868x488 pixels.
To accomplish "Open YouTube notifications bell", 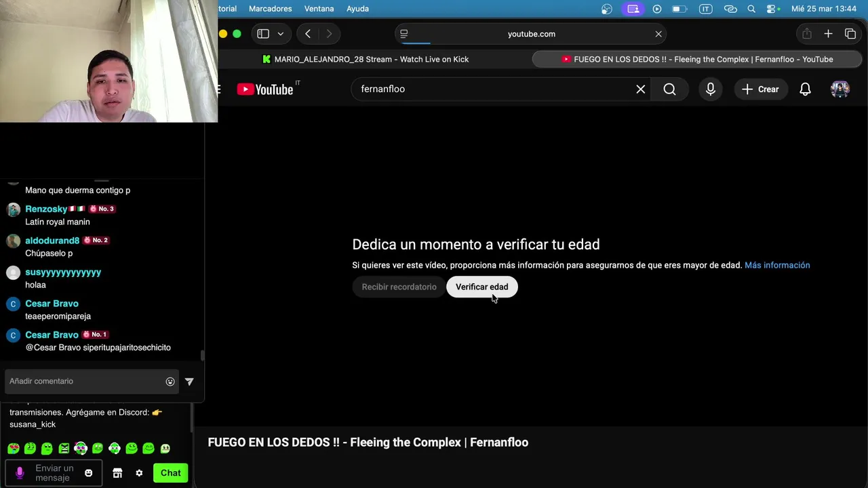I will [x=805, y=89].
